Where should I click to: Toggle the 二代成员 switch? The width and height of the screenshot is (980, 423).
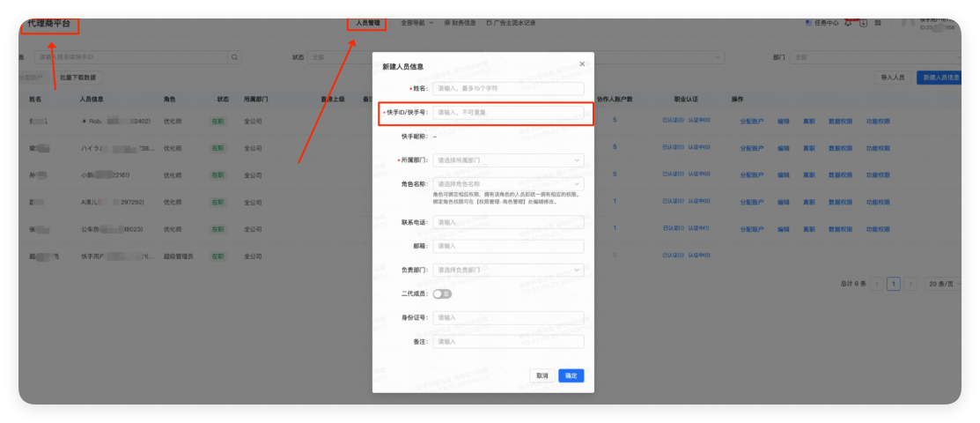442,293
